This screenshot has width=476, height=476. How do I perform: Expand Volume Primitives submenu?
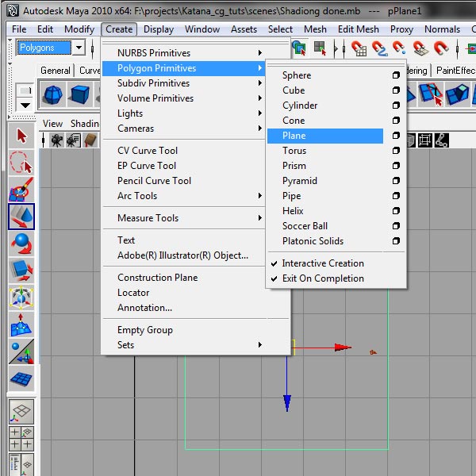tap(183, 98)
